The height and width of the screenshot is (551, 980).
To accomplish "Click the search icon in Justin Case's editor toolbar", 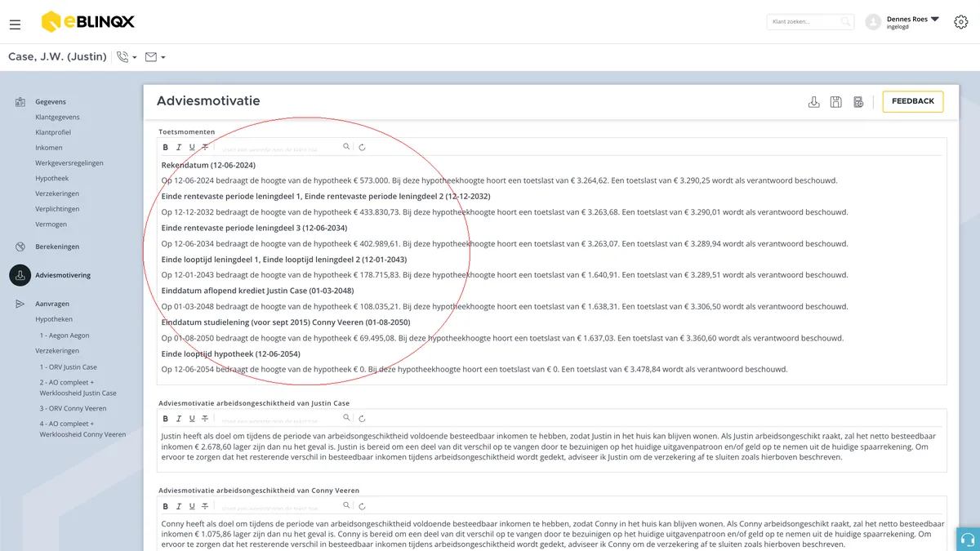I will 346,418.
